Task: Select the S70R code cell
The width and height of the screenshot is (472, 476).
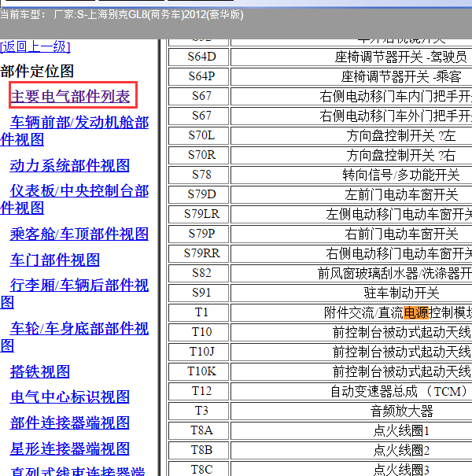Action: pos(199,155)
